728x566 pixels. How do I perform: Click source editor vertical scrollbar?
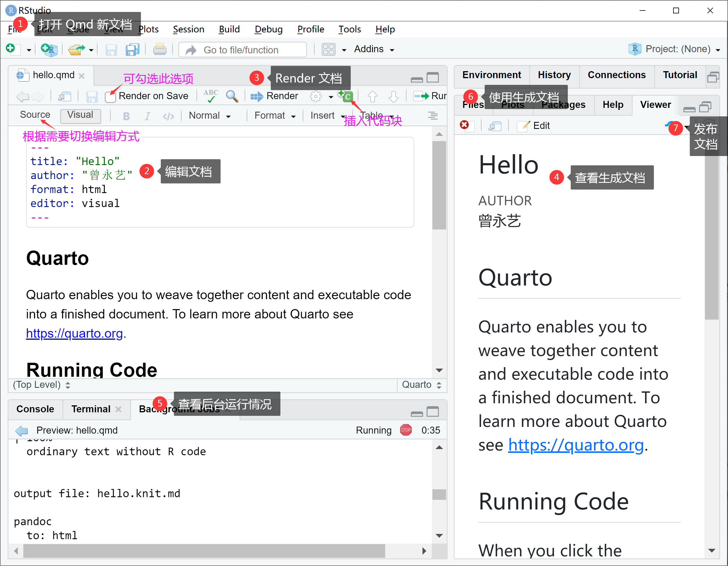coord(439,185)
